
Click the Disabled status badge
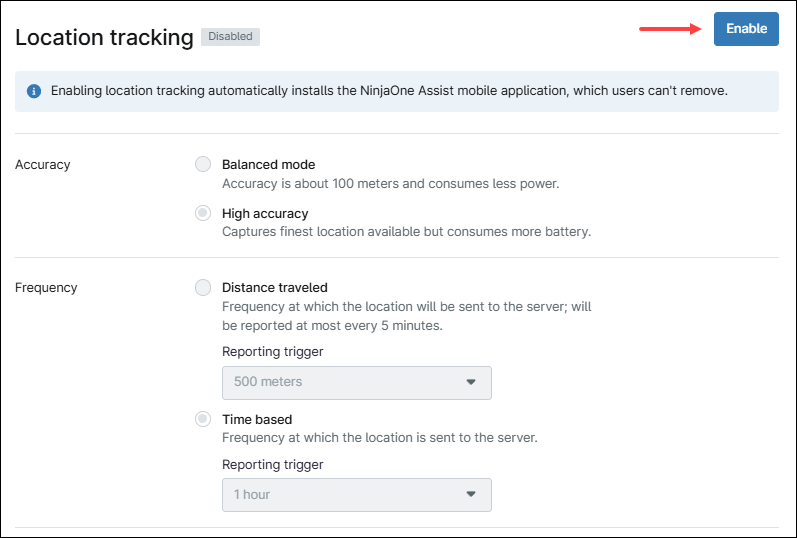click(230, 37)
